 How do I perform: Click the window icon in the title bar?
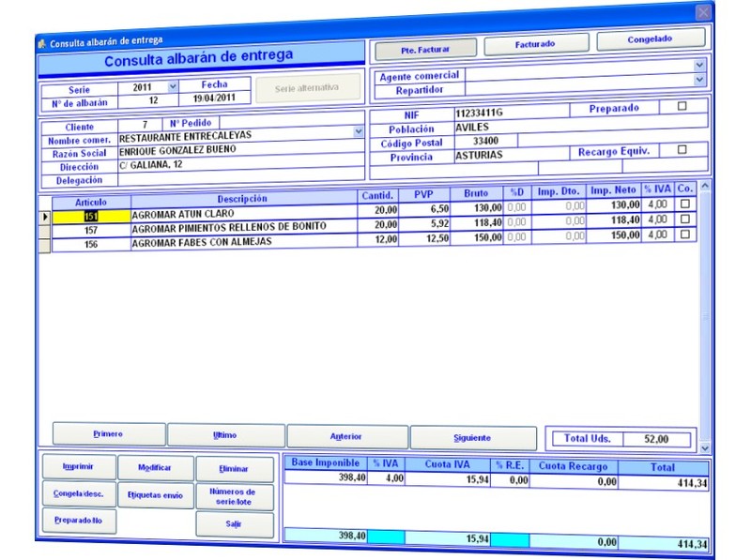(x=41, y=42)
